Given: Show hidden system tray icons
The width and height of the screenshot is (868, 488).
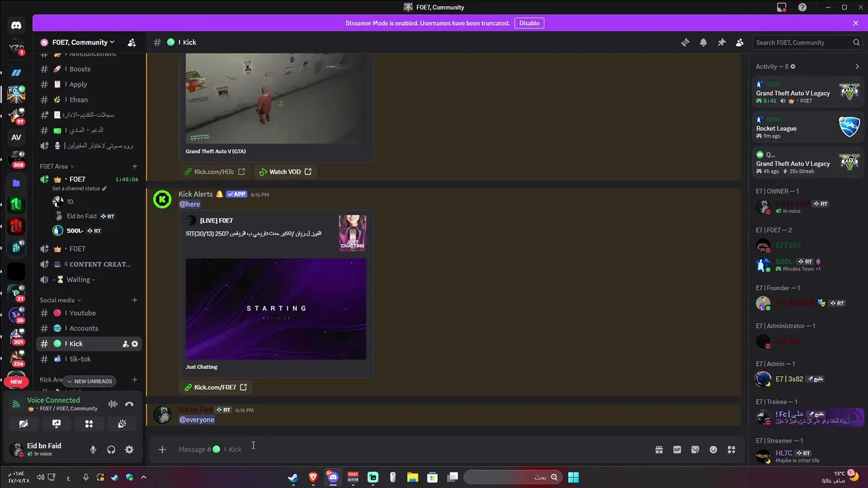Looking at the screenshot, I should [143, 477].
